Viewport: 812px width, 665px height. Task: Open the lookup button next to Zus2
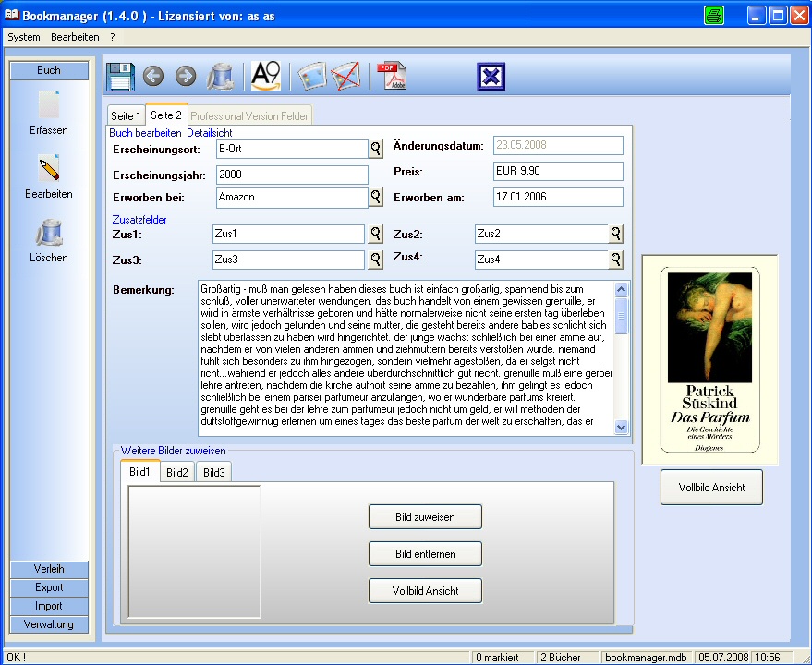616,234
